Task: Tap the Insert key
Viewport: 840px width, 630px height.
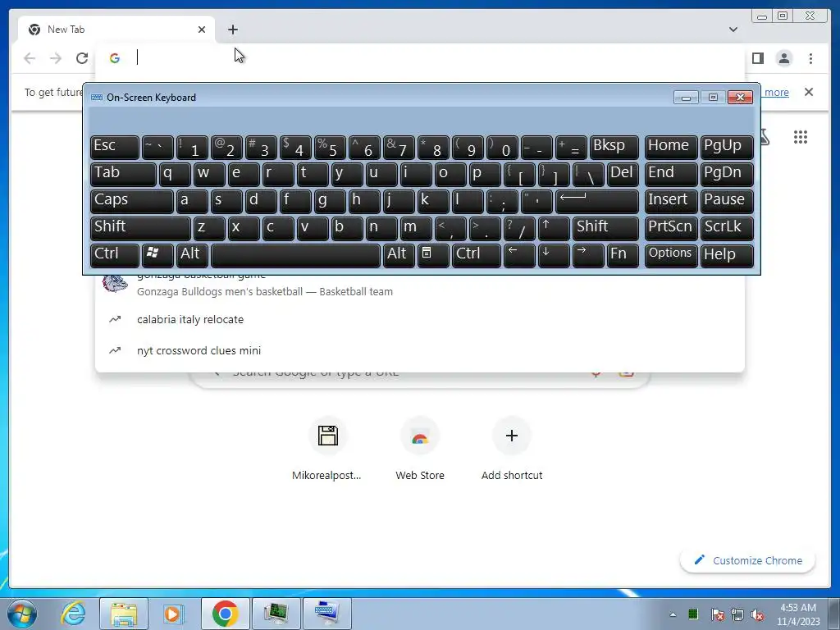Action: pyautogui.click(x=671, y=202)
